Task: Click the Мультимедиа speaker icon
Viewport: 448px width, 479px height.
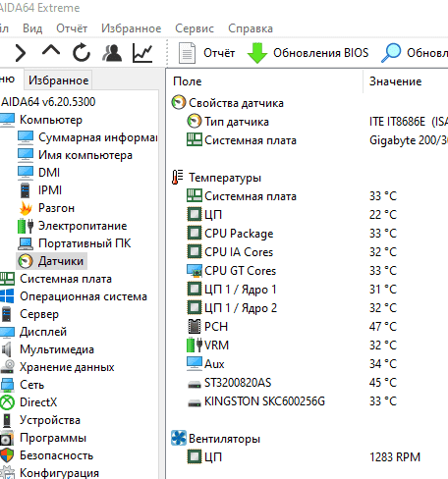Action: tap(7, 349)
